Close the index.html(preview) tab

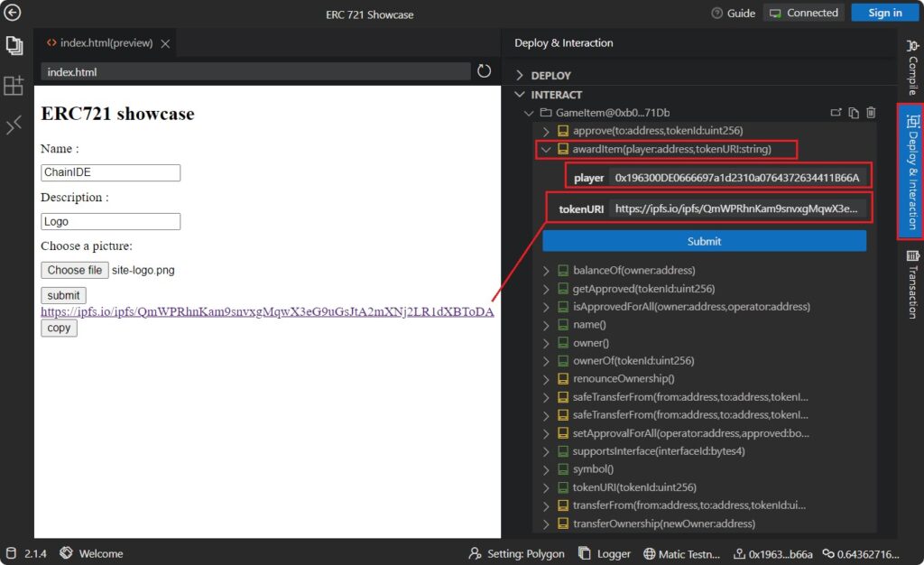point(166,43)
